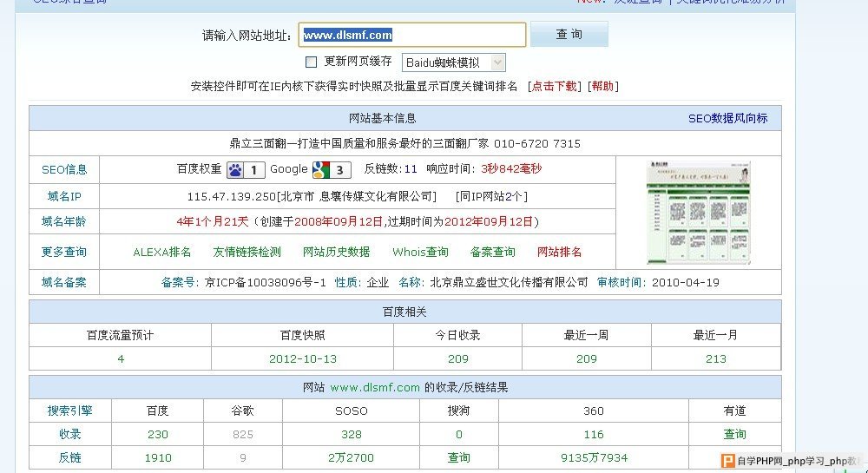This screenshot has width=868, height=473.
Task: Click the Google PageRank icon
Action: (332, 170)
